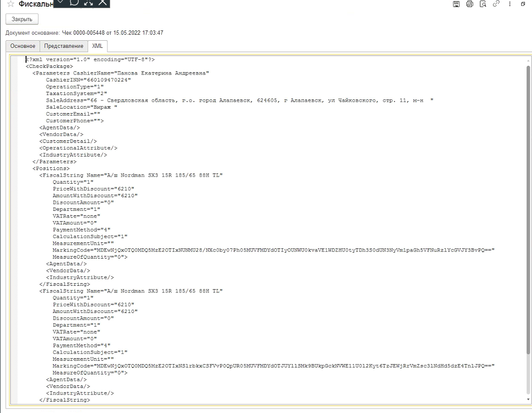Dismiss the dark overlay with its X icon
The image size is (532, 413).
(x=102, y=3)
